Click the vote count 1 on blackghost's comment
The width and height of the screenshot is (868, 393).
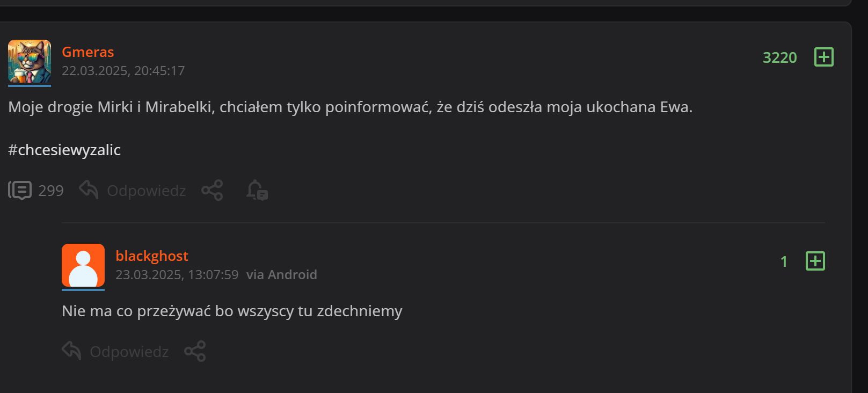point(784,261)
